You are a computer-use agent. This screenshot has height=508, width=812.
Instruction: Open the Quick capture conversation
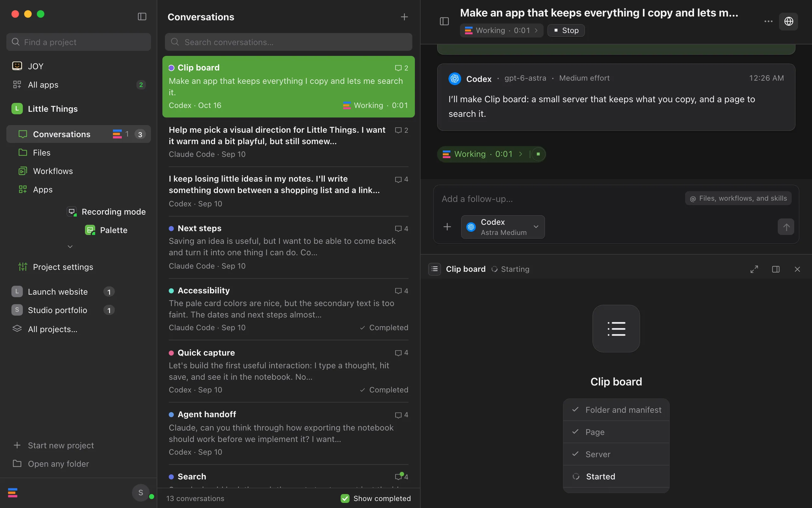(x=288, y=371)
